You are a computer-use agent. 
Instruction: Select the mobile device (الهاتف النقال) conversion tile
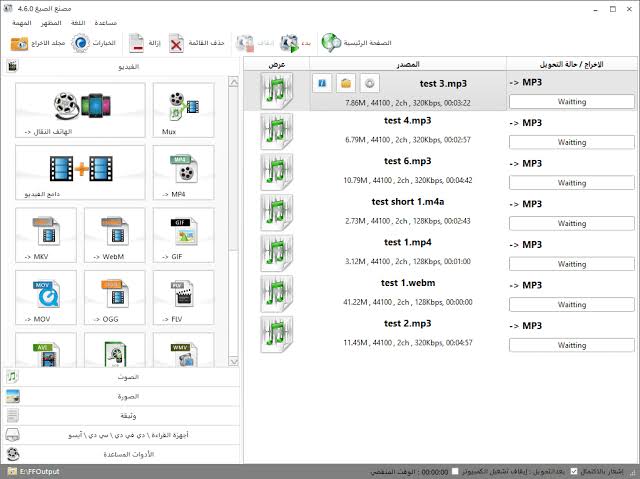click(80, 110)
